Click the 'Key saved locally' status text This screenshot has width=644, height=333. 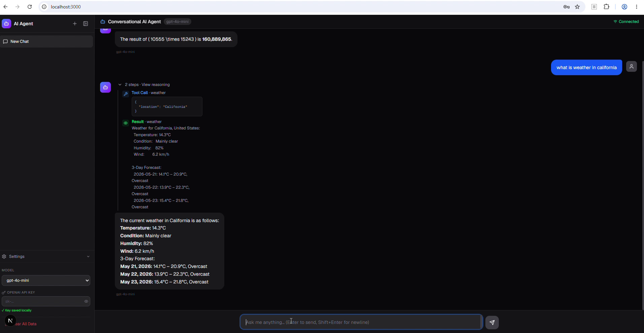[17, 310]
